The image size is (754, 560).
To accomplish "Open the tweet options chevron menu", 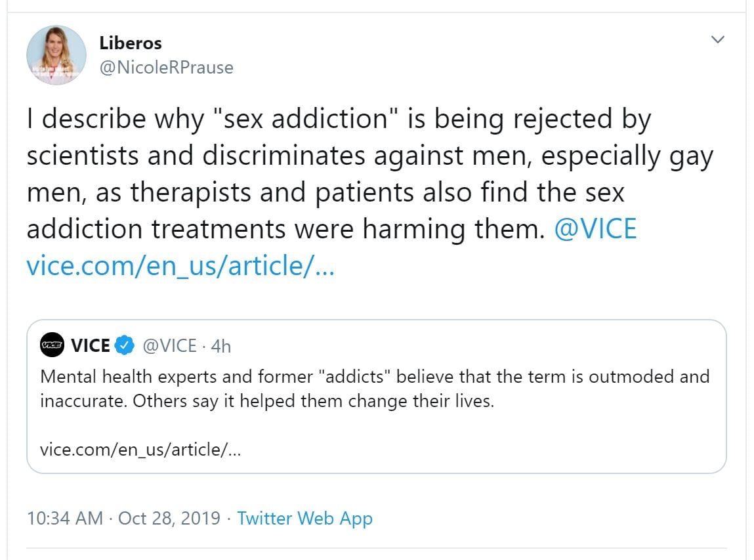I will coord(718,40).
